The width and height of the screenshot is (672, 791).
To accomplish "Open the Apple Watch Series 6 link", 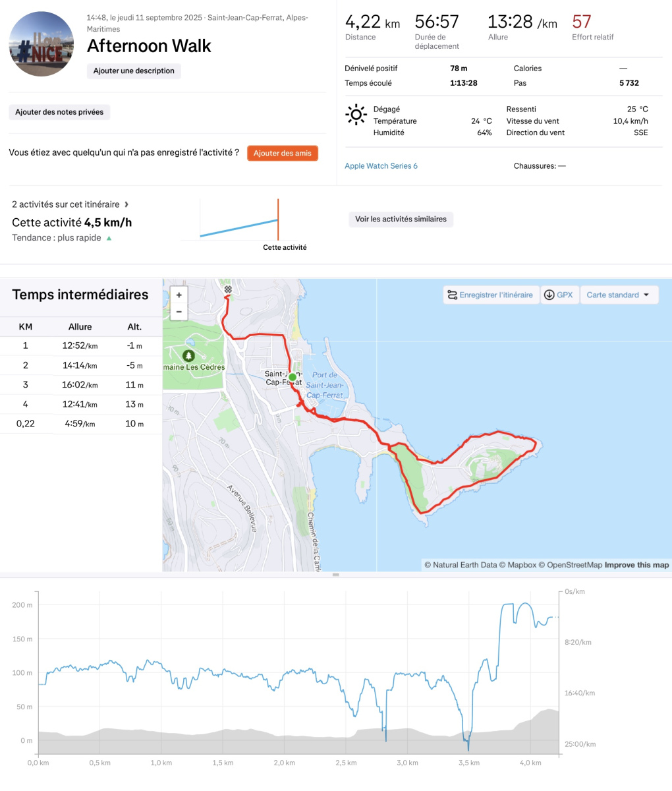I will pos(381,165).
